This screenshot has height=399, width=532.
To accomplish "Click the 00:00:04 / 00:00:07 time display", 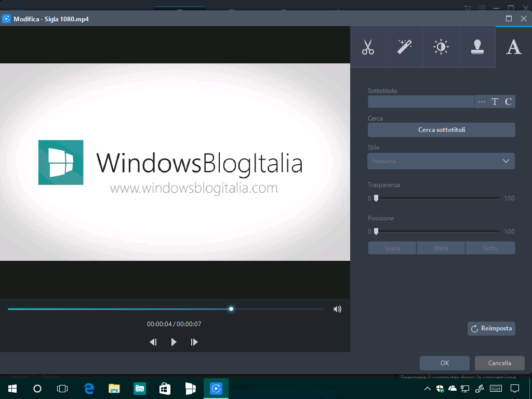I will coord(174,324).
